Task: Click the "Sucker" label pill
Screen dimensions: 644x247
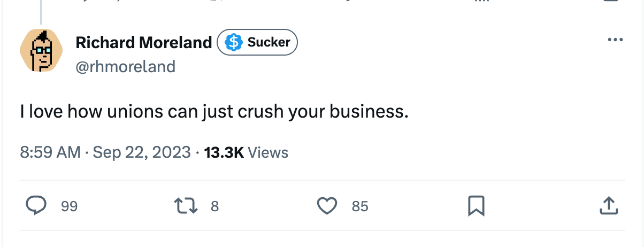Action: pos(269,42)
